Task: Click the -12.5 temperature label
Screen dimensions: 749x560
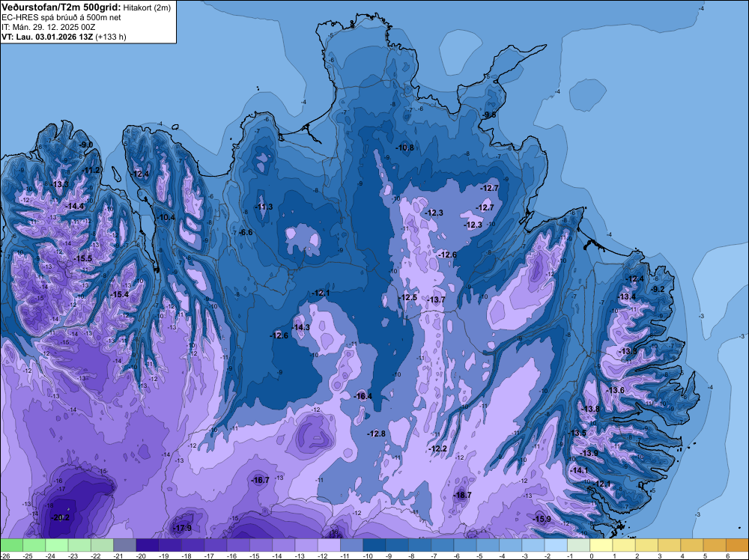Action: (408, 297)
